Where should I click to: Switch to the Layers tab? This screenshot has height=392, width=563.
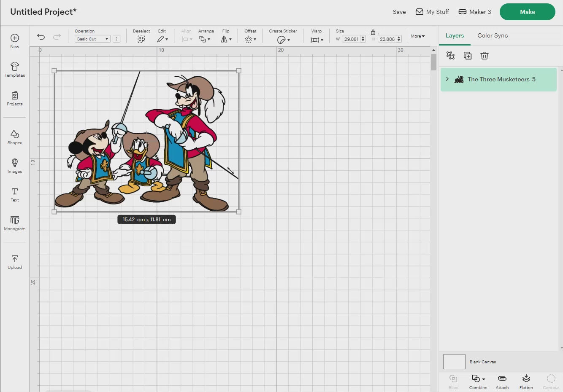tap(455, 35)
